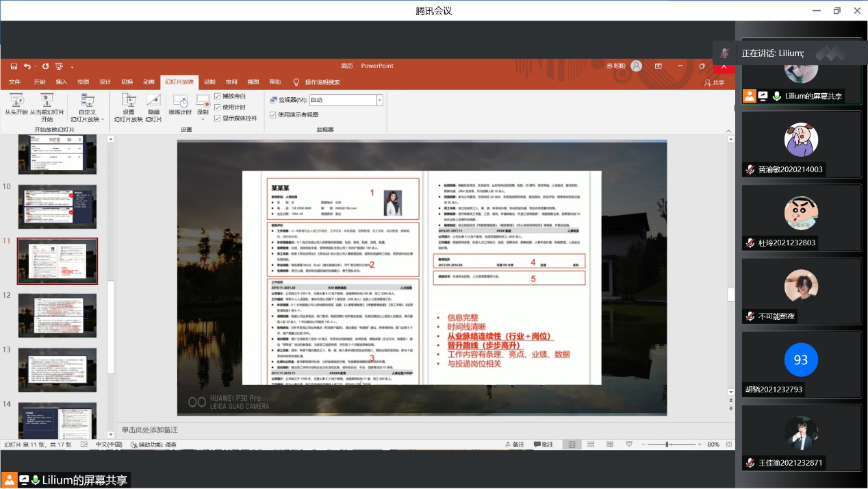Open Set Up Slide Show (设置幻灯片放映)
Screen dimensions: 868x489
point(128,101)
